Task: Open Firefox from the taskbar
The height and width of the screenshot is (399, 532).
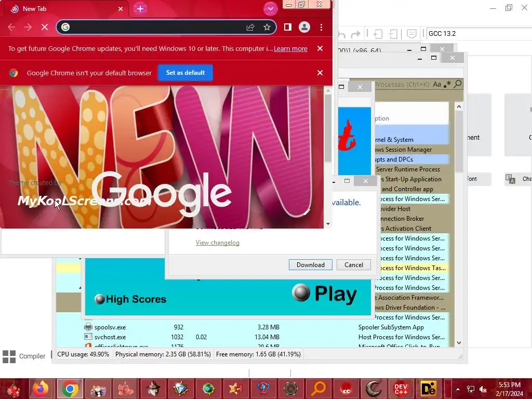Action: pos(41,389)
